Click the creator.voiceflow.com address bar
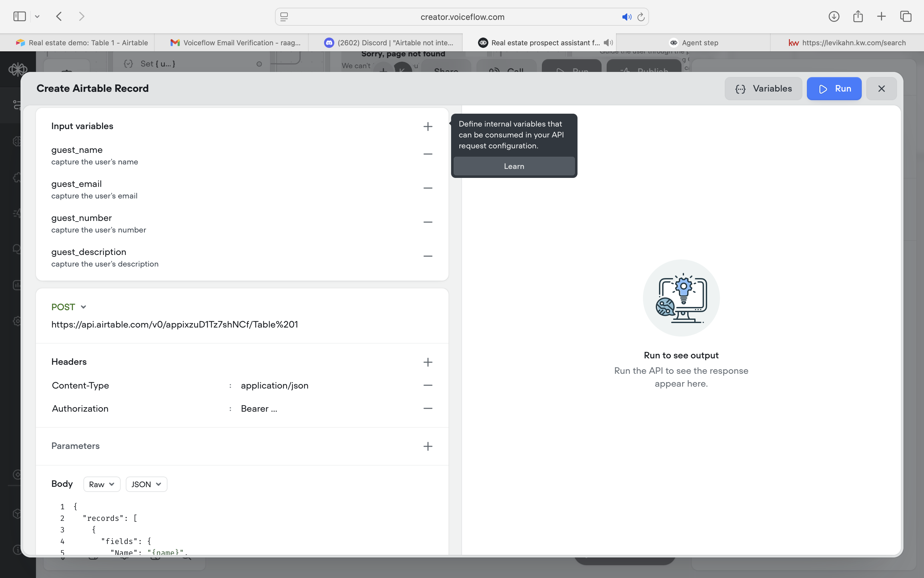924x578 pixels. [x=462, y=17]
